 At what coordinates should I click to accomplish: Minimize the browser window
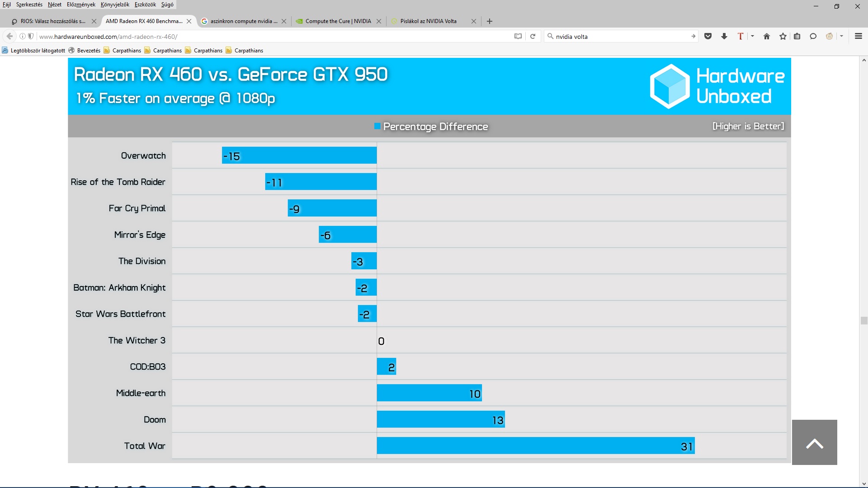pyautogui.click(x=816, y=6)
